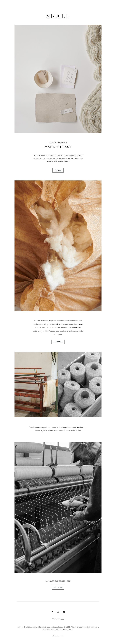This screenshot has width=116, height=644.
Task: Click the DISCOVER OUR STYLES HERE text
Action: point(58,581)
